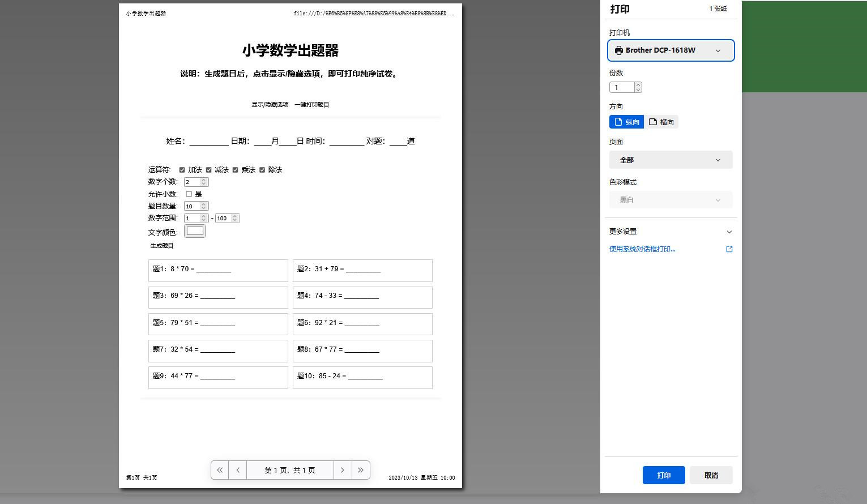The height and width of the screenshot is (504, 867).
Task: Select portrait orientation 纵向
Action: 626,122
